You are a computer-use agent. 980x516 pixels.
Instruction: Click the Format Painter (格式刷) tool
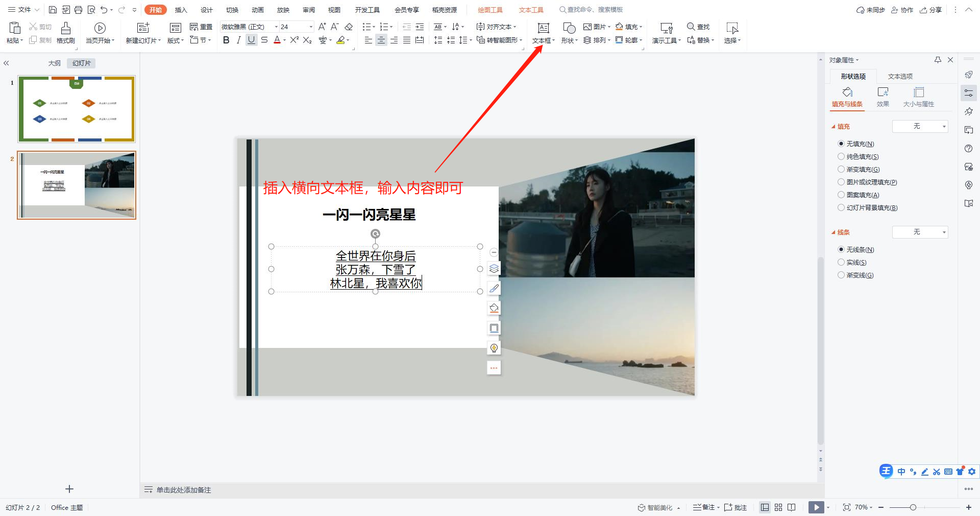pyautogui.click(x=66, y=33)
